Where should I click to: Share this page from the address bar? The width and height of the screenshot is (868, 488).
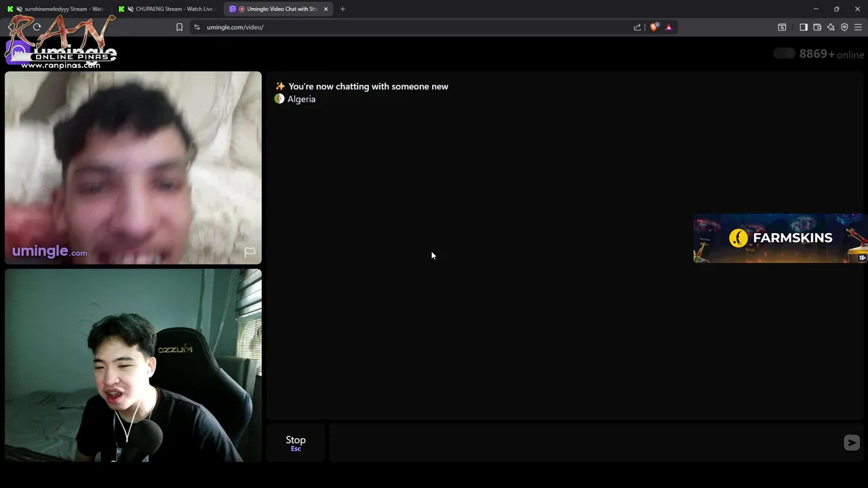(637, 27)
